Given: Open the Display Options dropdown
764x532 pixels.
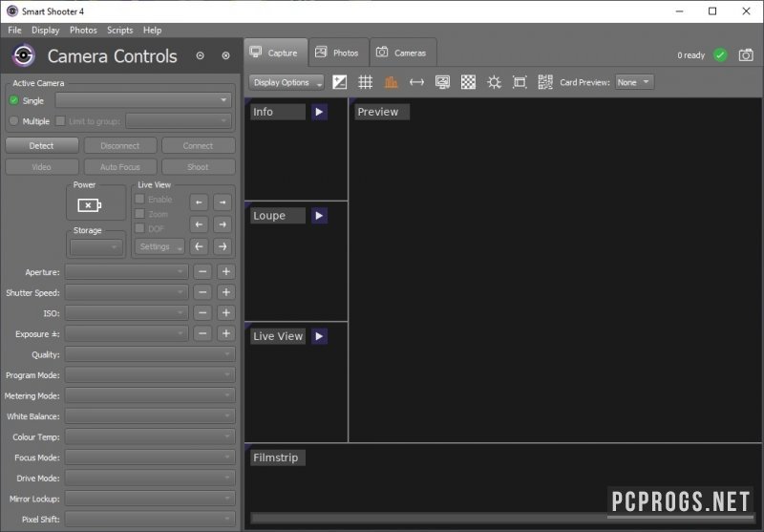Looking at the screenshot, I should tap(286, 82).
